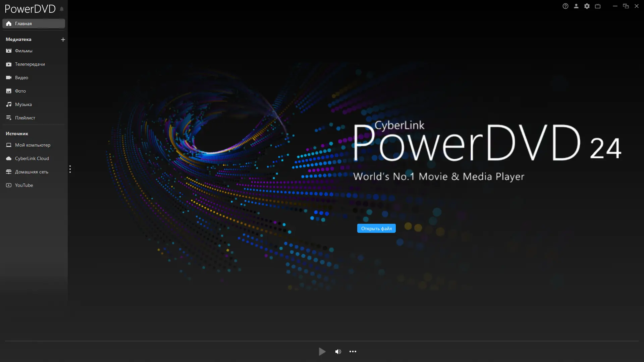The width and height of the screenshot is (644, 362).
Task: Open CyberLink Cloud source
Action: 32,158
